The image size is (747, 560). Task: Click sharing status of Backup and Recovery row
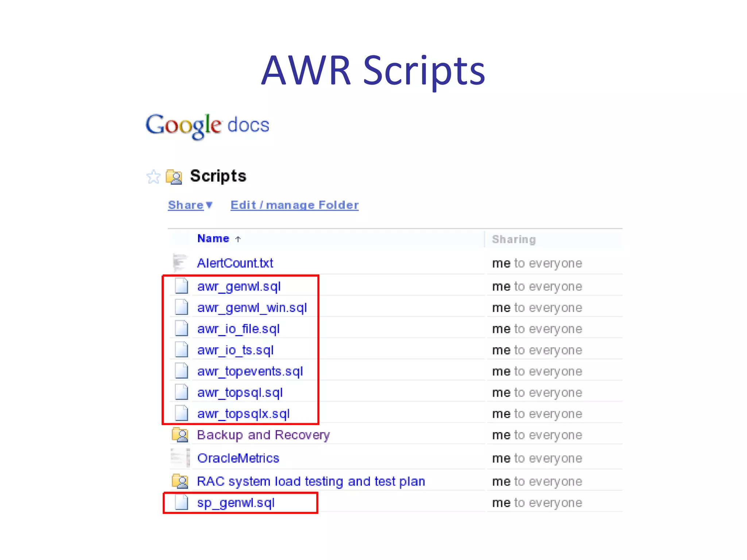click(537, 435)
